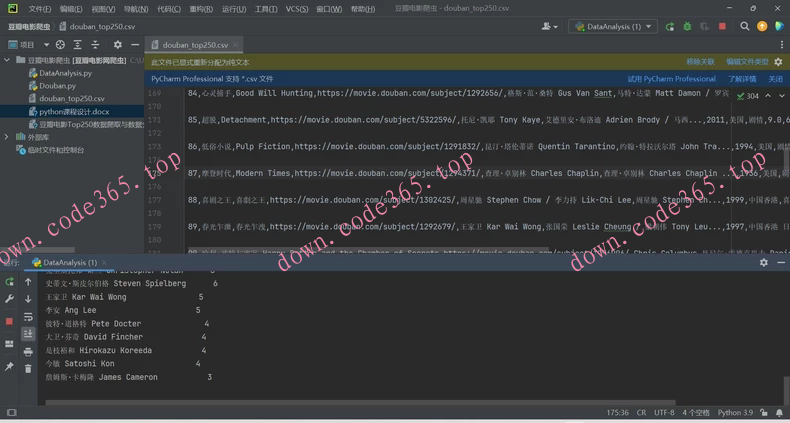This screenshot has width=790, height=423.
Task: Open Douban.py in the project tree
Action: point(57,86)
